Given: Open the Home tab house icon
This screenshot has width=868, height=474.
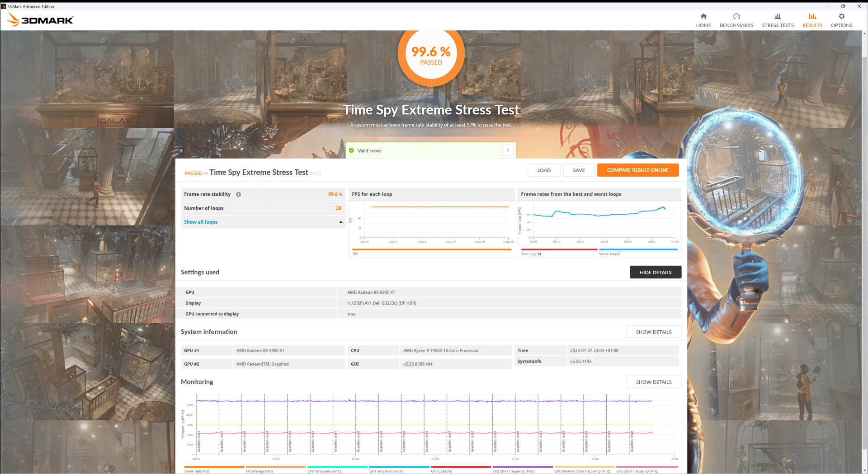Looking at the screenshot, I should (703, 16).
